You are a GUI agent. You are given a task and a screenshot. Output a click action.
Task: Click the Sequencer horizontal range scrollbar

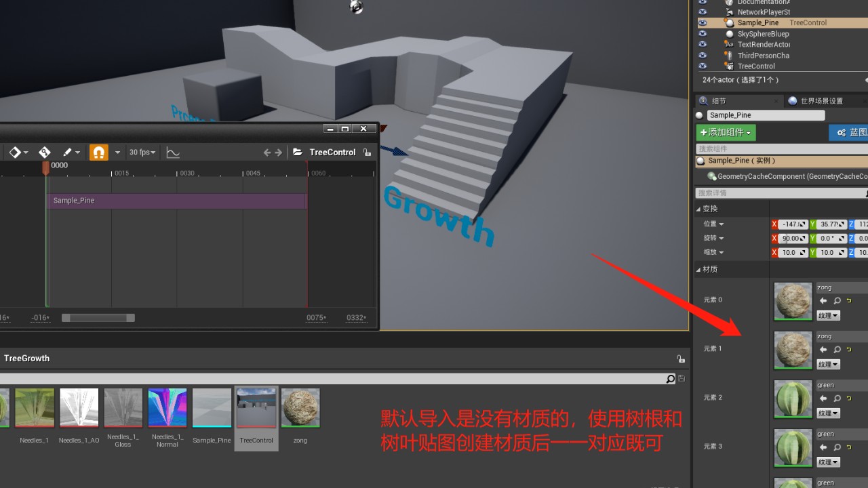coord(98,318)
